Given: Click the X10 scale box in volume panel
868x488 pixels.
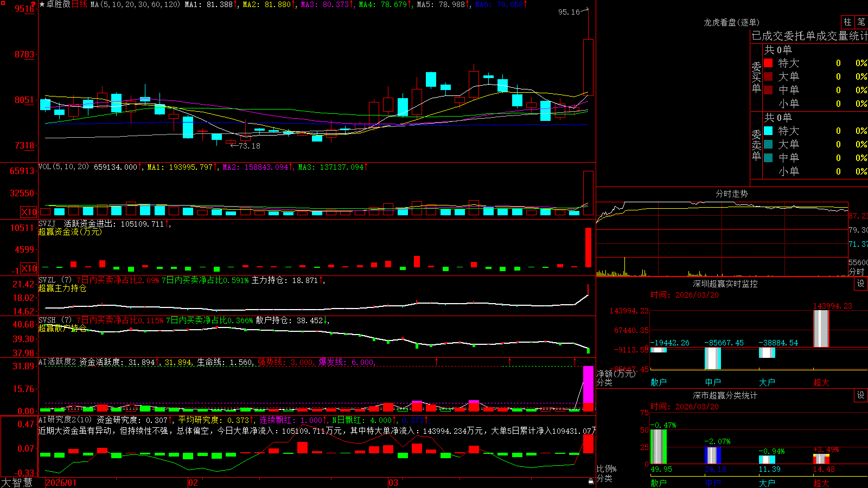Looking at the screenshot, I should pos(29,212).
